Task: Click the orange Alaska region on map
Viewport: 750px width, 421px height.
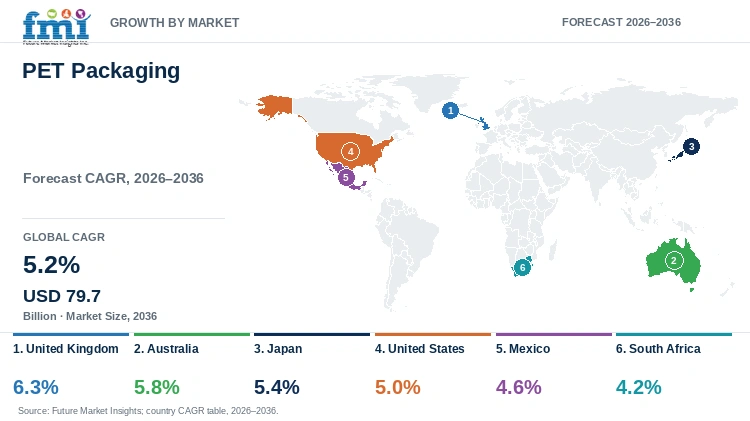Action: click(x=275, y=106)
